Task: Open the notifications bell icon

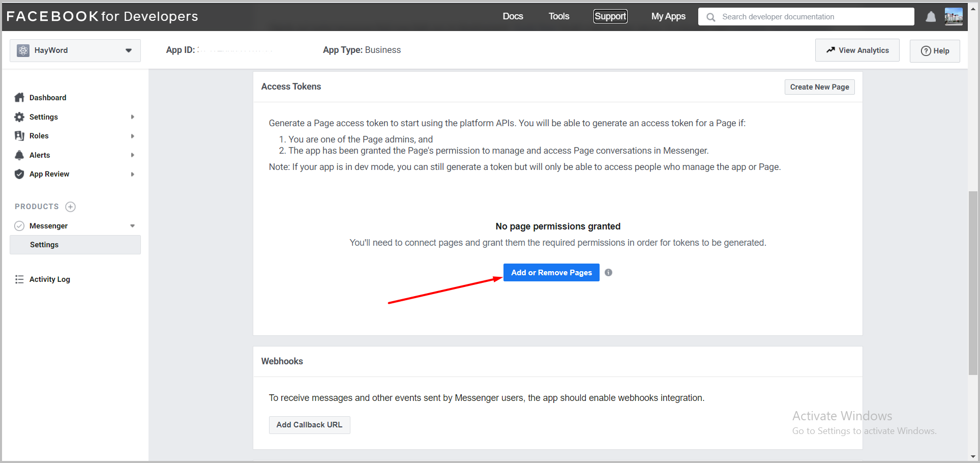Action: pyautogui.click(x=931, y=17)
